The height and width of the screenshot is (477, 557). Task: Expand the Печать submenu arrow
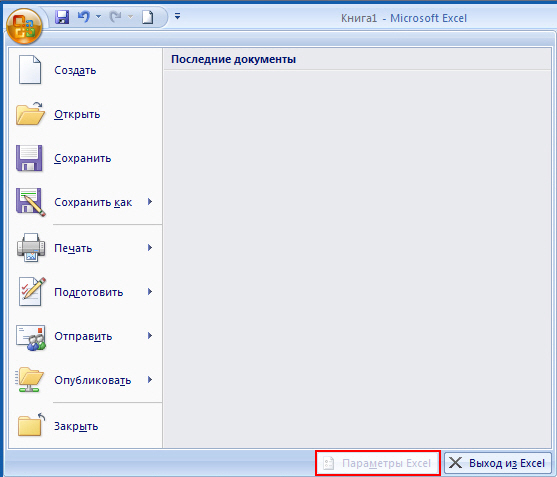150,248
